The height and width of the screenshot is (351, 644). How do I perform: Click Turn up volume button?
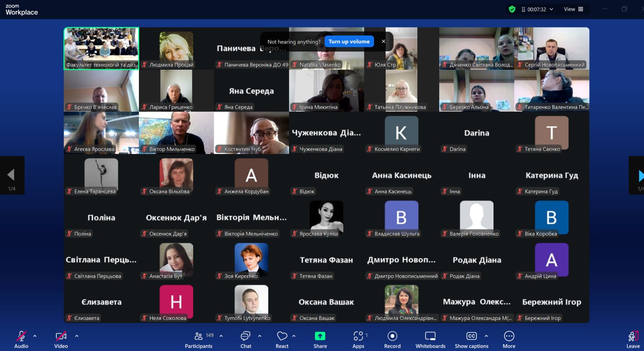click(349, 42)
